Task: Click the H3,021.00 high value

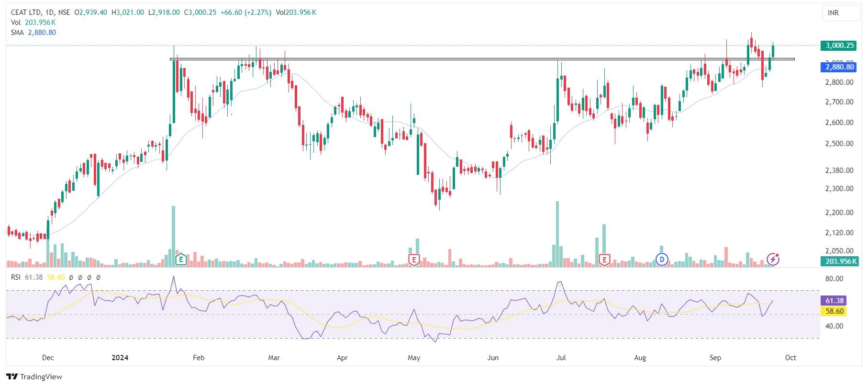Action: (x=127, y=12)
